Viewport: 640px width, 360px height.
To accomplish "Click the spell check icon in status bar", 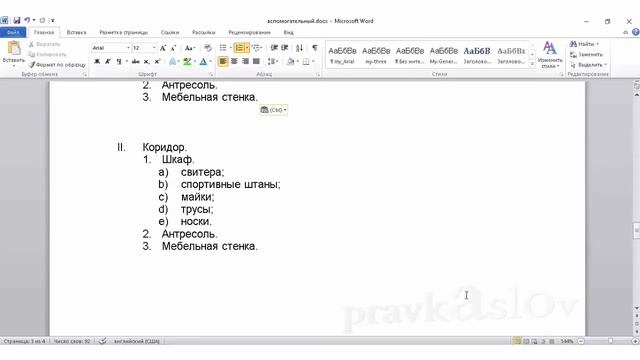I will [103, 341].
